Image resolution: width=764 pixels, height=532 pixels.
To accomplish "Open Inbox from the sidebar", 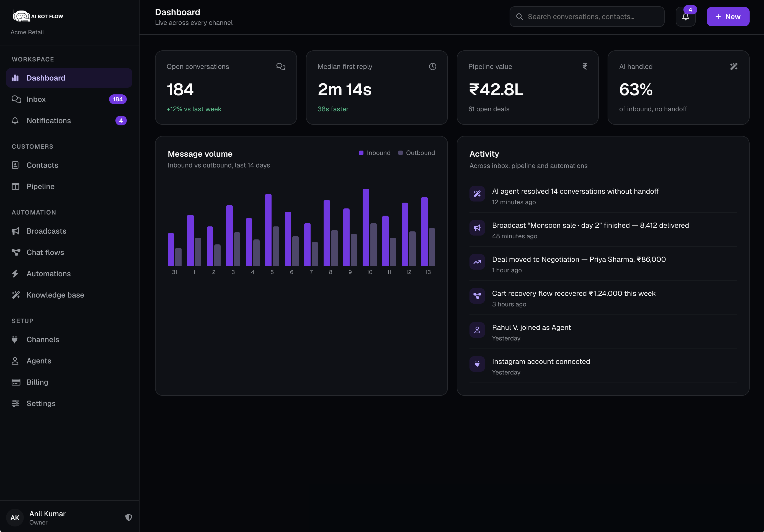I will click(x=69, y=99).
